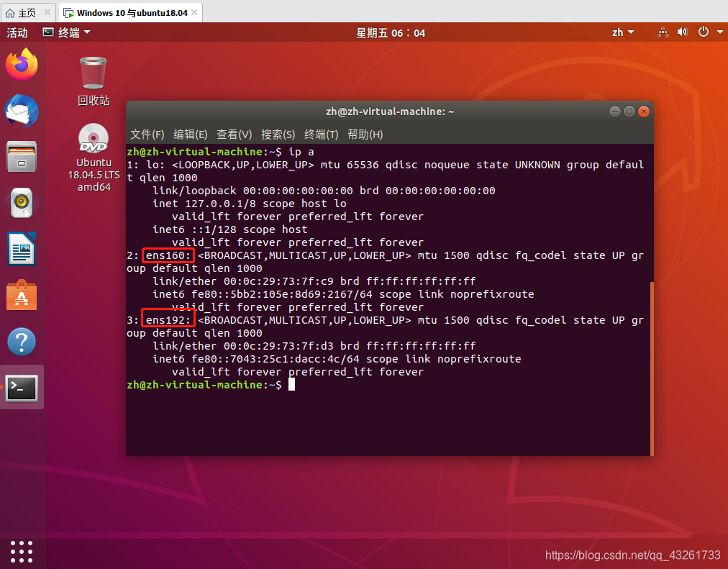
Task: Minimize the terminal window
Action: click(615, 111)
